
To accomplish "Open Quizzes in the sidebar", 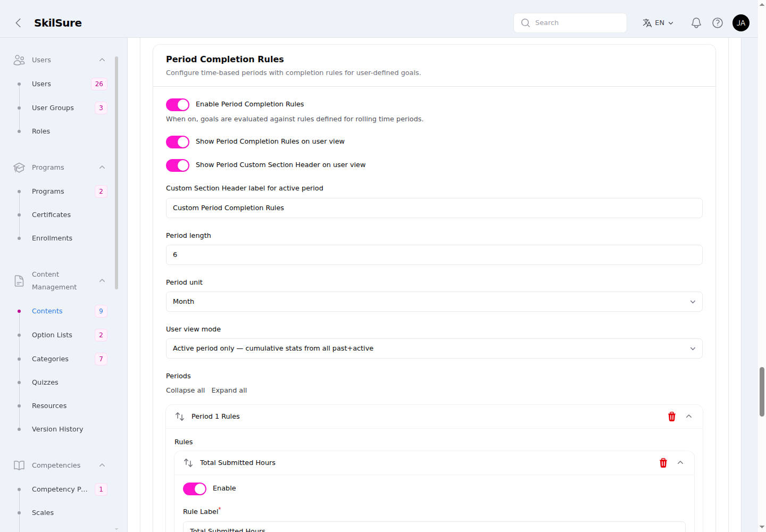I will tap(45, 383).
